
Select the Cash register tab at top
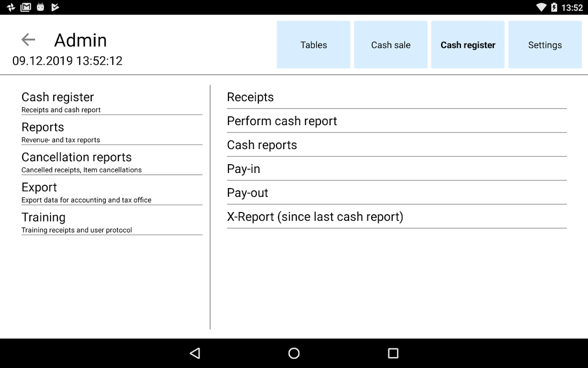point(468,45)
